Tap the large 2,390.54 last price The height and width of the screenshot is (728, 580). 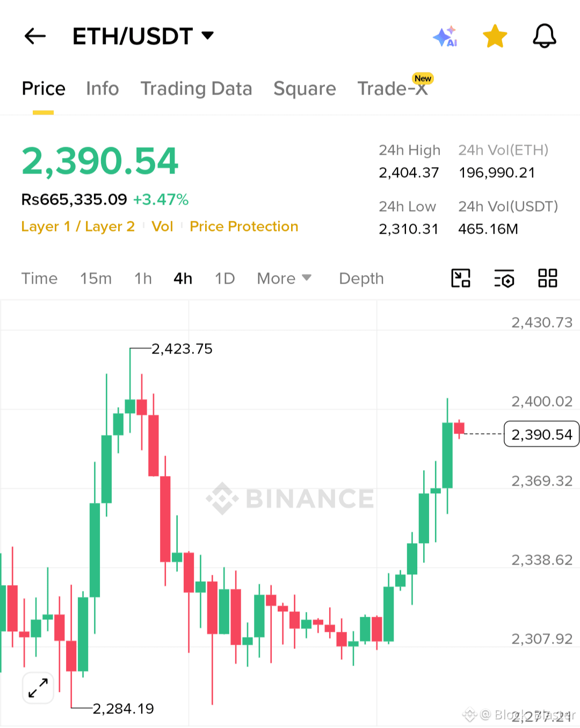tap(100, 161)
